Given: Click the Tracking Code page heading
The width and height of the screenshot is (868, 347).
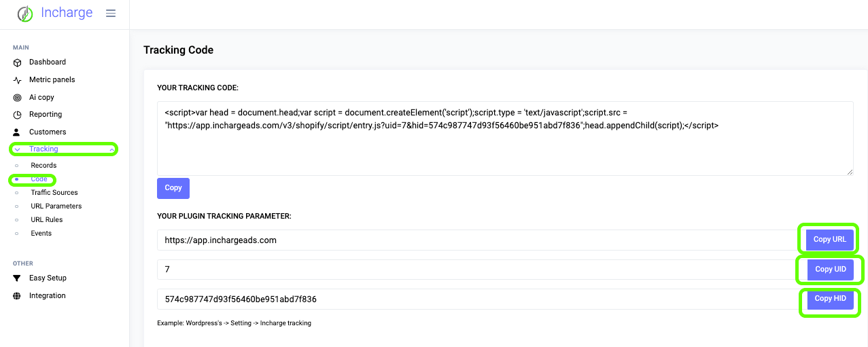Looking at the screenshot, I should 179,50.
